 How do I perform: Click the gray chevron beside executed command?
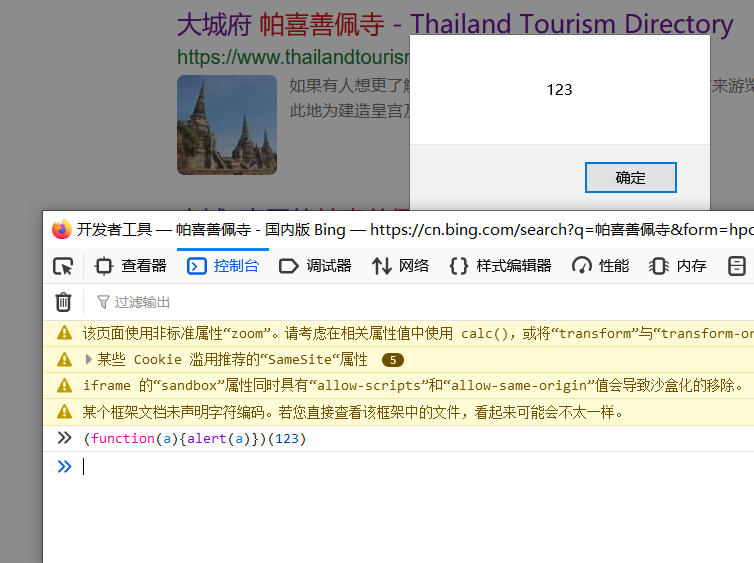point(64,438)
